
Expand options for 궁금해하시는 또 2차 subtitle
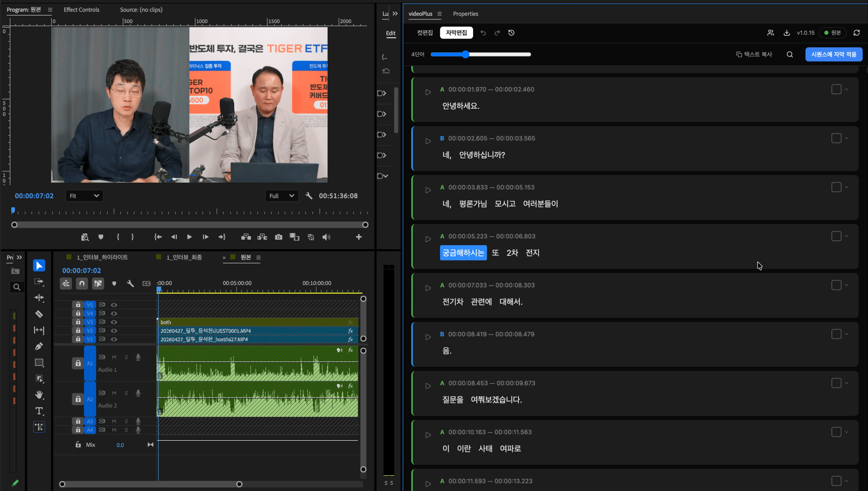pyautogui.click(x=847, y=236)
